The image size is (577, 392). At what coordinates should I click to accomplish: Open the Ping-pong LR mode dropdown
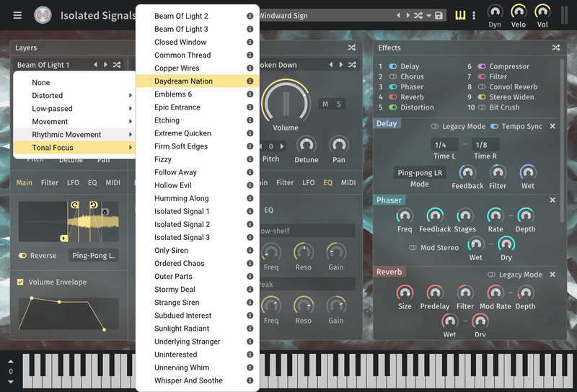pyautogui.click(x=419, y=172)
